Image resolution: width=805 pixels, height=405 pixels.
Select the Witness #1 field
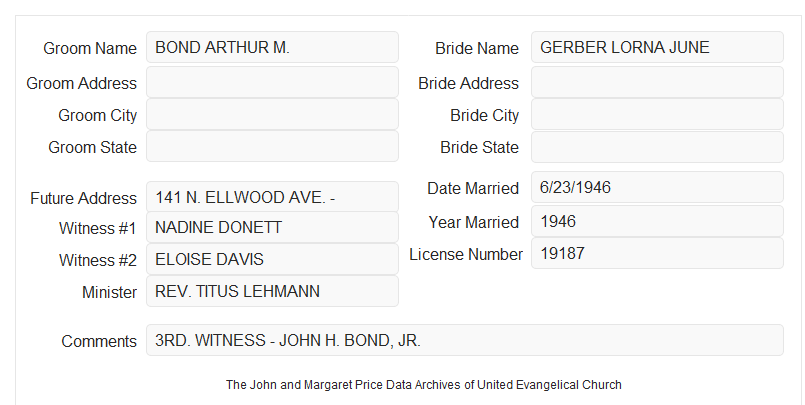(x=272, y=227)
